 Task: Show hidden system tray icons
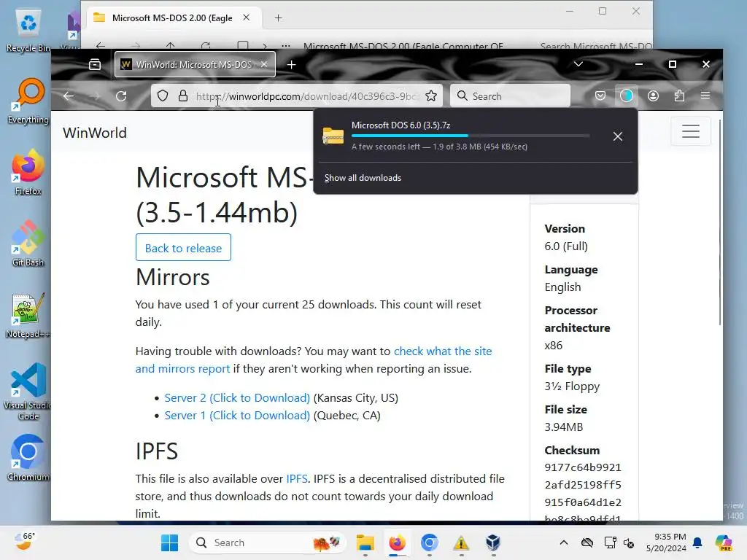click(564, 542)
